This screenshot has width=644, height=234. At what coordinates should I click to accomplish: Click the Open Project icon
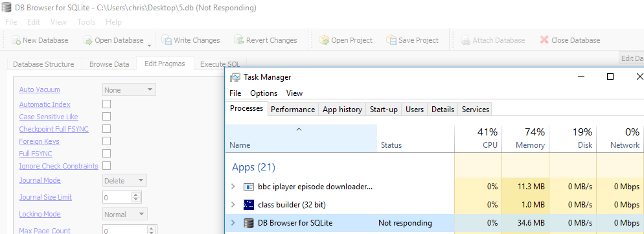pyautogui.click(x=324, y=40)
